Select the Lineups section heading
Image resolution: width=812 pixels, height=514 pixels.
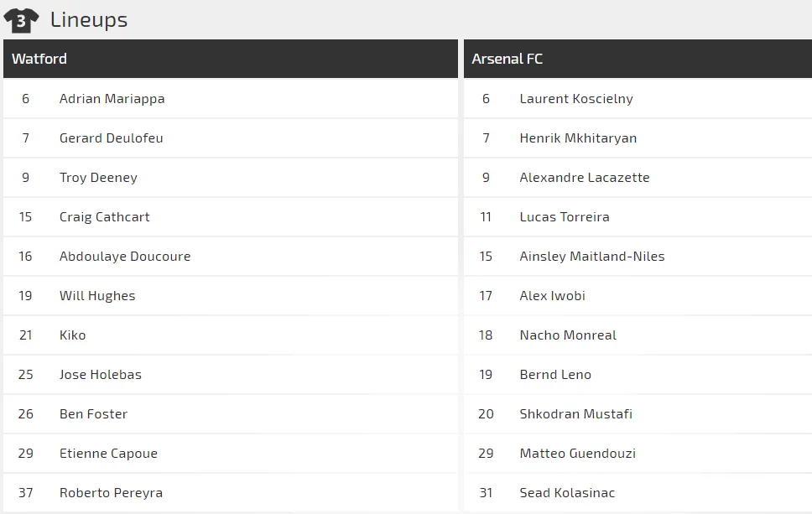click(89, 20)
